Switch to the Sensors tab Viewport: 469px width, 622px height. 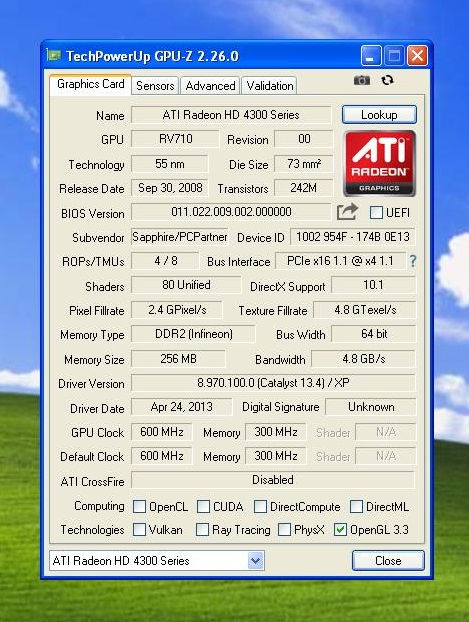(155, 86)
